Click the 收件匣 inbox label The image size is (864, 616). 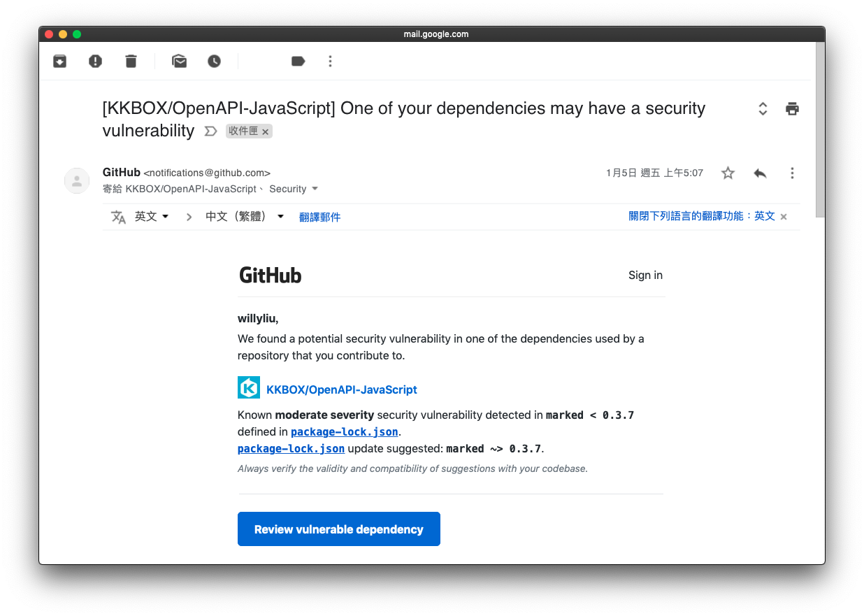(243, 131)
